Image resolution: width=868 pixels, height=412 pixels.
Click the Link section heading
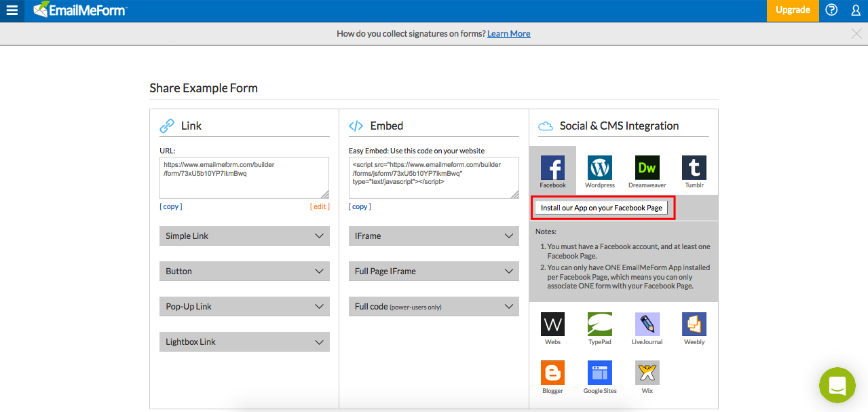coord(191,126)
